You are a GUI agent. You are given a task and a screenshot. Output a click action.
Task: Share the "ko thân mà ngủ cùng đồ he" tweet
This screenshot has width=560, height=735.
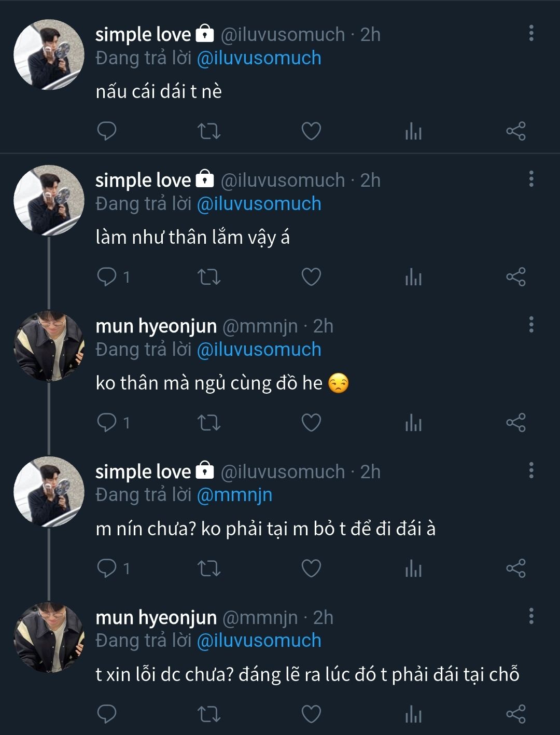pos(516,423)
